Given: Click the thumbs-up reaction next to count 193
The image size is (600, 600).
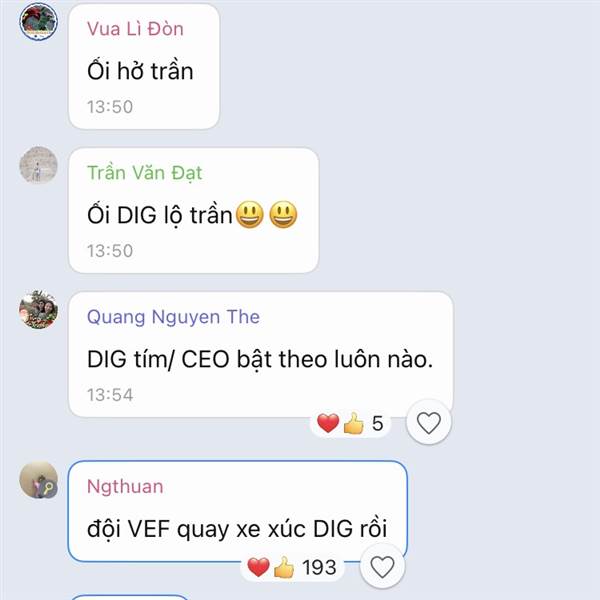Looking at the screenshot, I should tap(284, 567).
